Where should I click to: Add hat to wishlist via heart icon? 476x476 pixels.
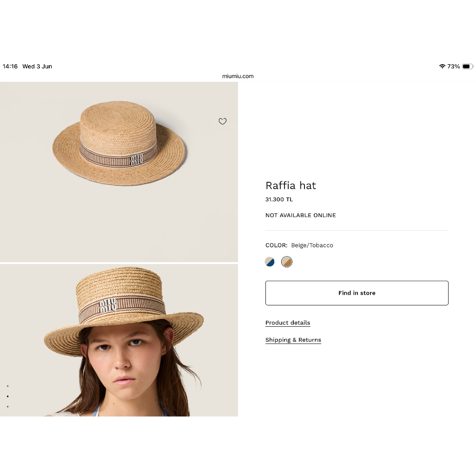point(223,121)
